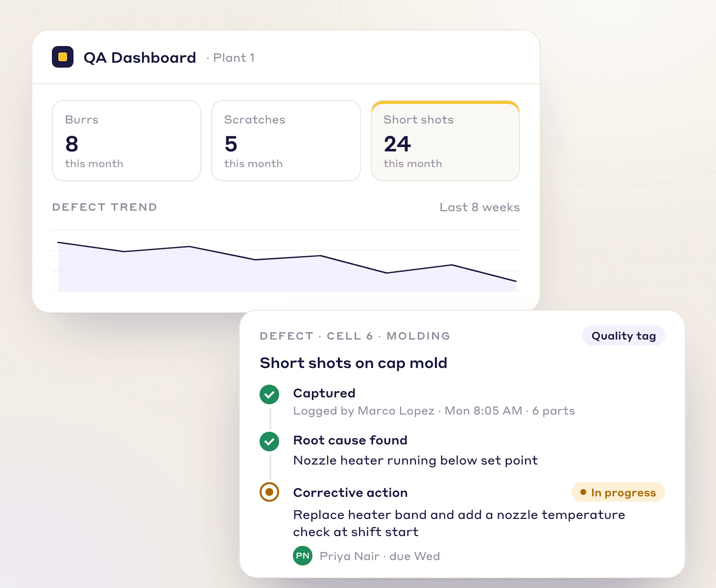Click the defect trend area chart

click(287, 261)
